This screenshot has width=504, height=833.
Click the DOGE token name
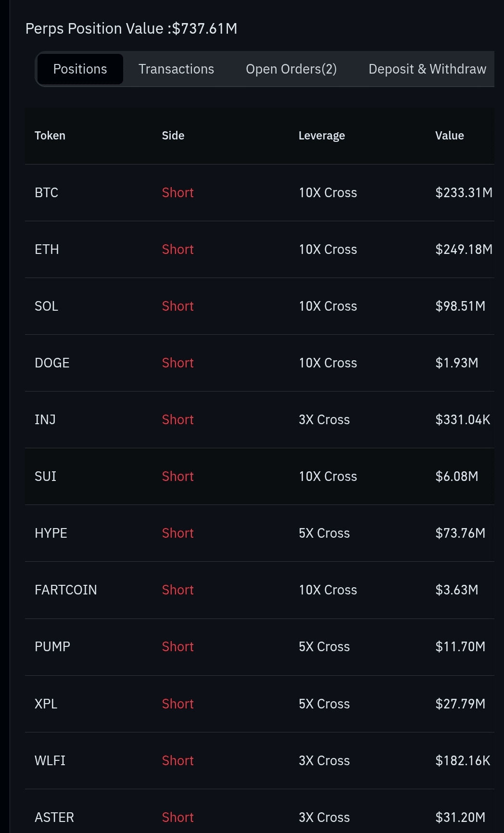(x=52, y=363)
